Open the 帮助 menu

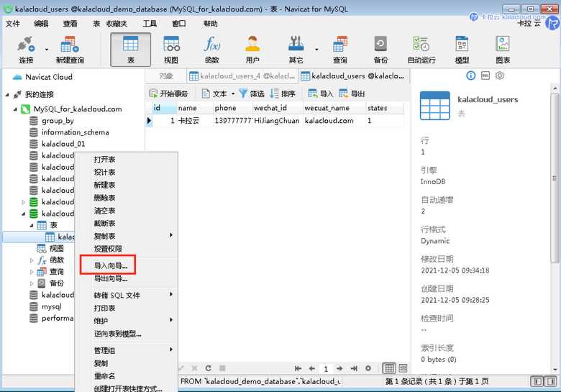pyautogui.click(x=210, y=24)
